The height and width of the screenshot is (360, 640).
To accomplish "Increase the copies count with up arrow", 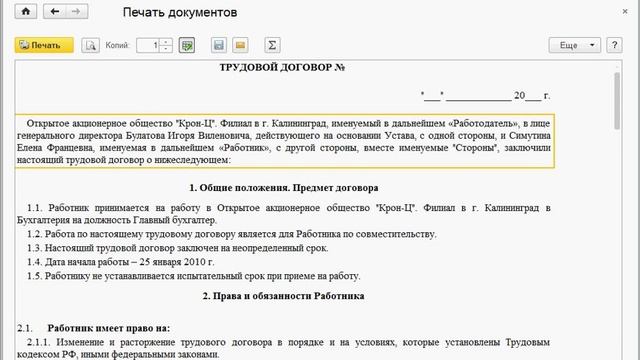I will click(166, 42).
